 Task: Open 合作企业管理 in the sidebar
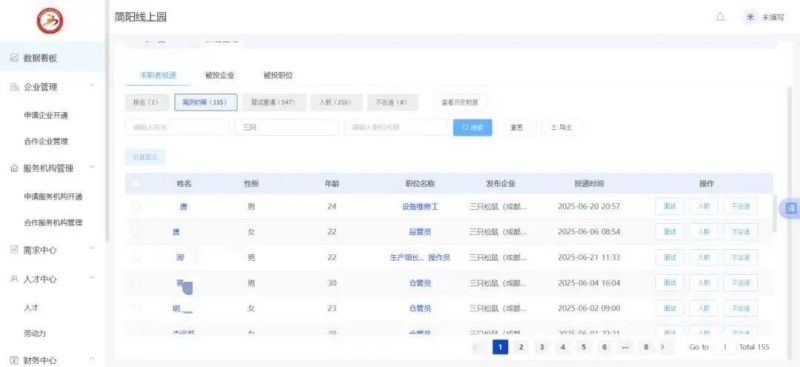[46, 141]
